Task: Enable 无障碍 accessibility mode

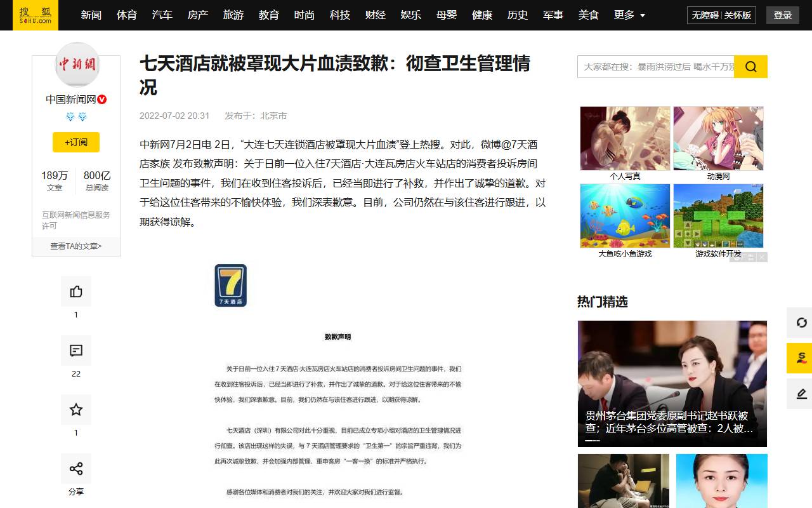Action: coord(704,15)
